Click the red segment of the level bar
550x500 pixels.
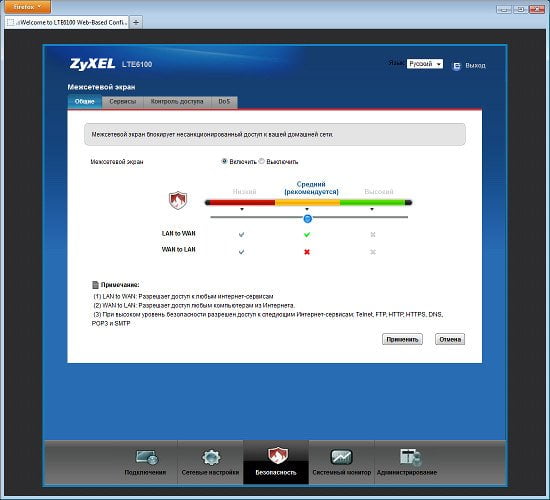(x=242, y=202)
